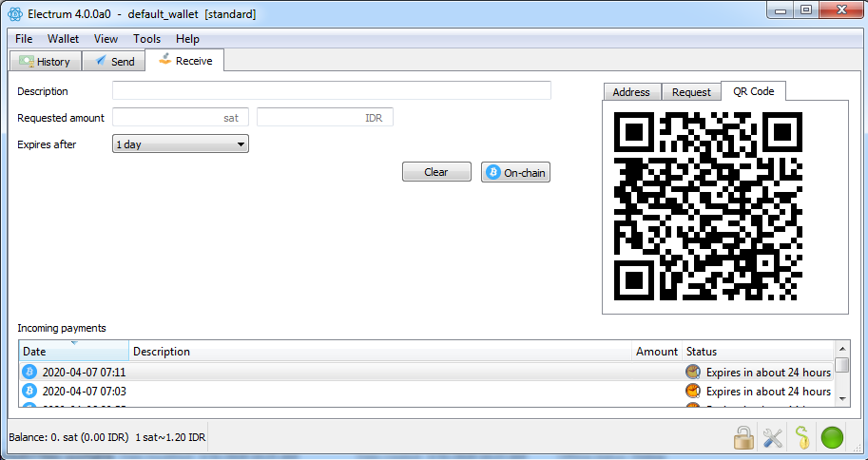Open the File menu

pos(24,39)
